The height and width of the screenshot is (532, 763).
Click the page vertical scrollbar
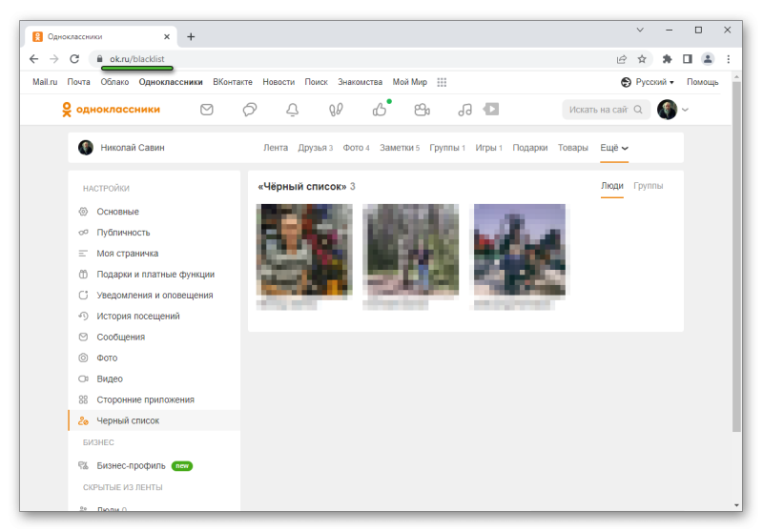pos(736,256)
